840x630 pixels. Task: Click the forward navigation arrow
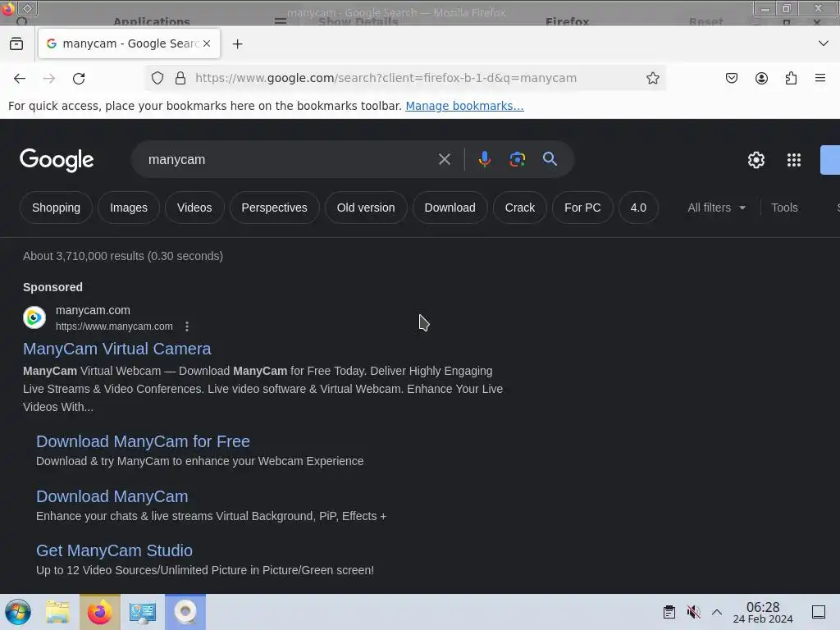coord(49,78)
